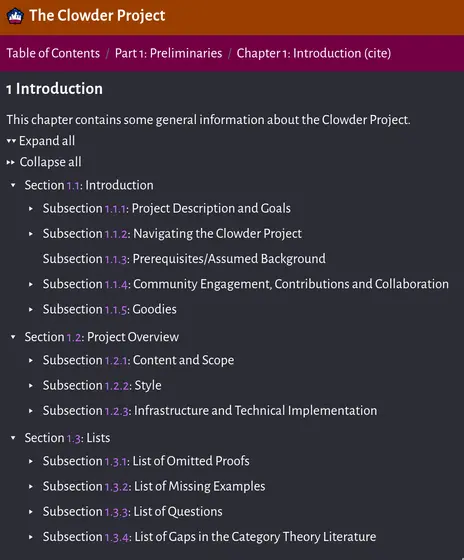Open Table of Contents breadcrumb
The width and height of the screenshot is (464, 560).
(53, 53)
